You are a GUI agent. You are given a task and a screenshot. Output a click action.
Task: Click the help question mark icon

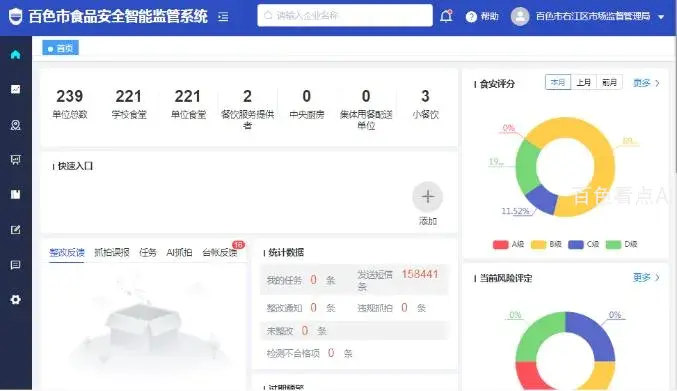pos(471,16)
